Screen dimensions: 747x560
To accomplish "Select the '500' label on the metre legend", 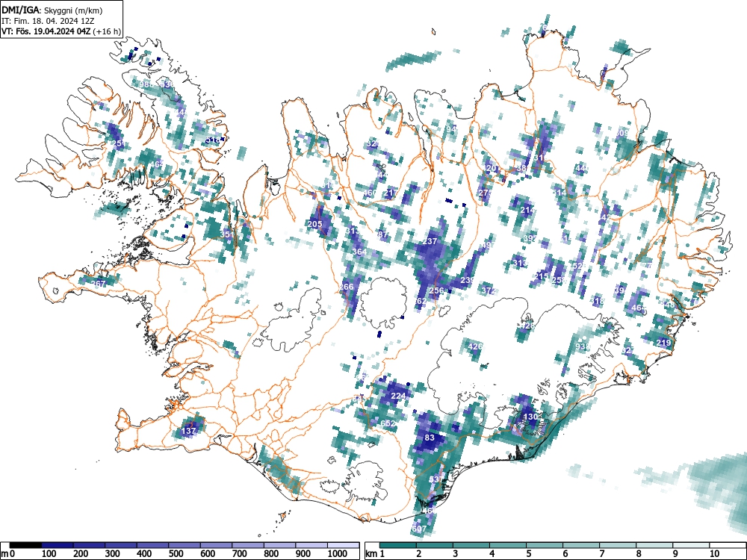I will point(176,554).
